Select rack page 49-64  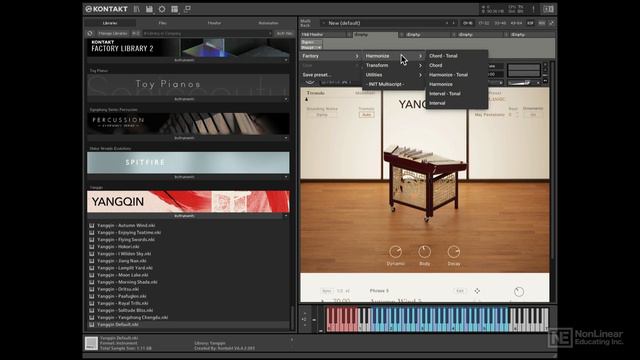516,23
